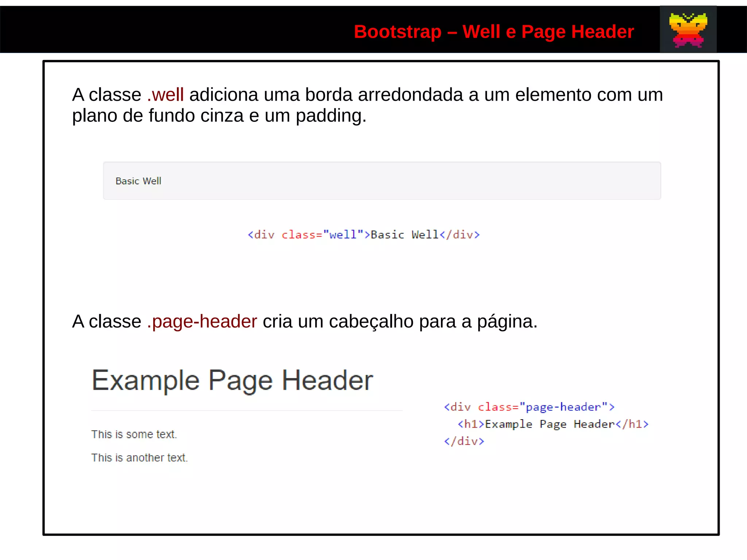Click the slide title 'Bootstrap – Well e Page Header'
The image size is (747, 560).
pyautogui.click(x=494, y=32)
